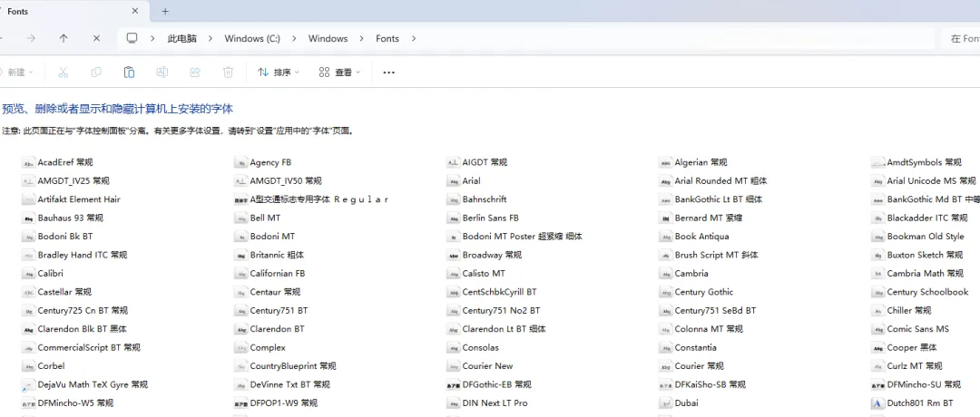
Task: Go up one folder level arrow
Action: (x=64, y=39)
